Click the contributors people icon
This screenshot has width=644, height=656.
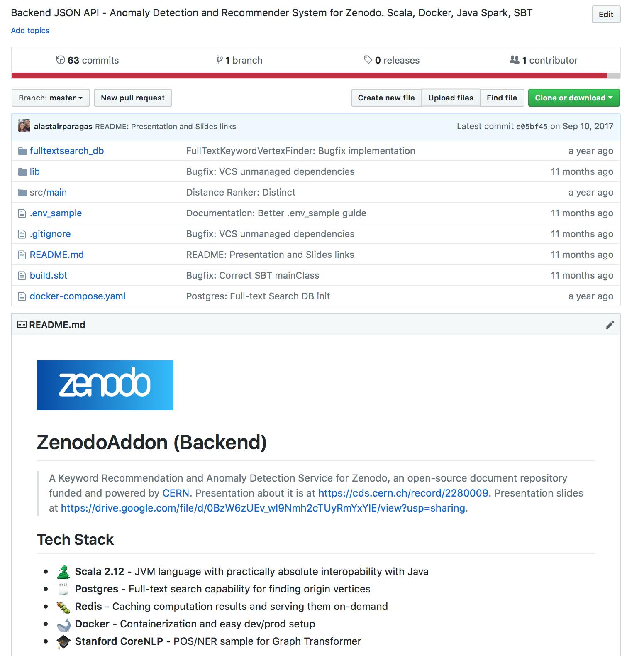click(514, 60)
